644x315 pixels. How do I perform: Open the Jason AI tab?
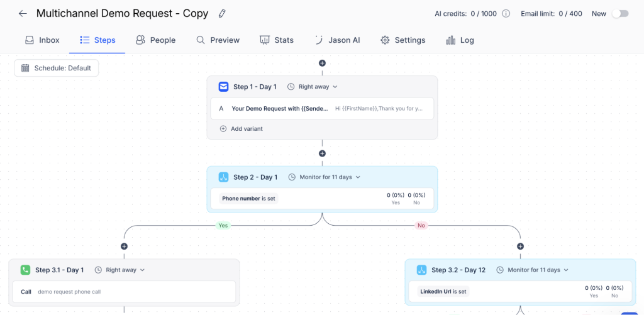(337, 40)
